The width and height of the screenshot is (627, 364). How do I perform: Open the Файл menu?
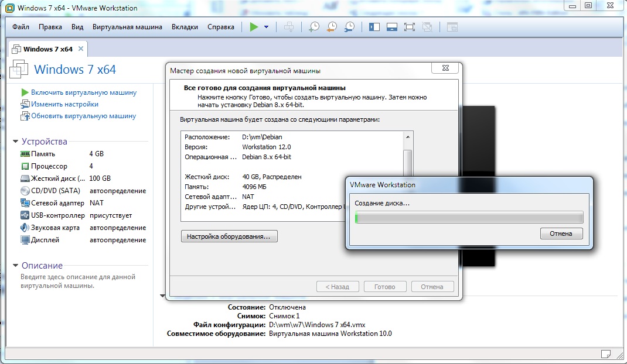pyautogui.click(x=21, y=27)
